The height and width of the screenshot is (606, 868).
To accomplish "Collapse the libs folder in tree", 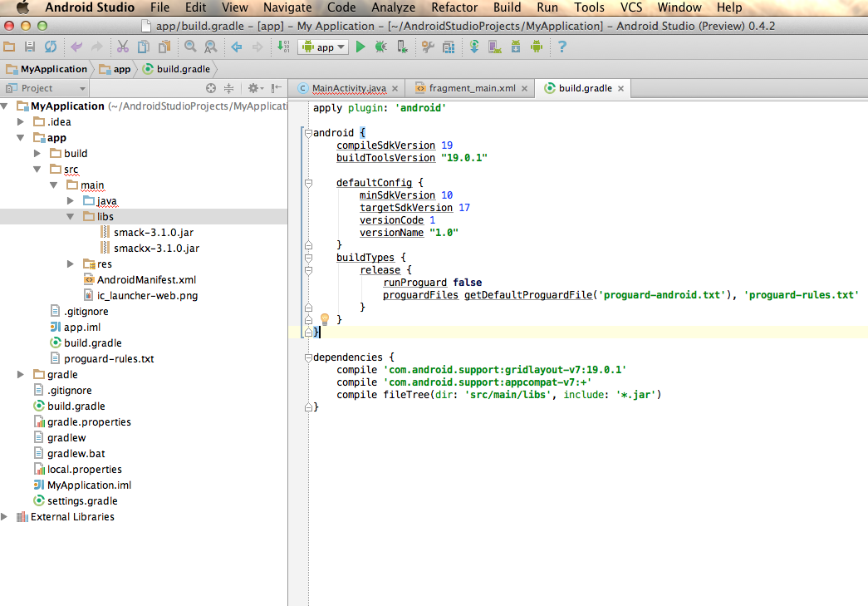I will (71, 217).
